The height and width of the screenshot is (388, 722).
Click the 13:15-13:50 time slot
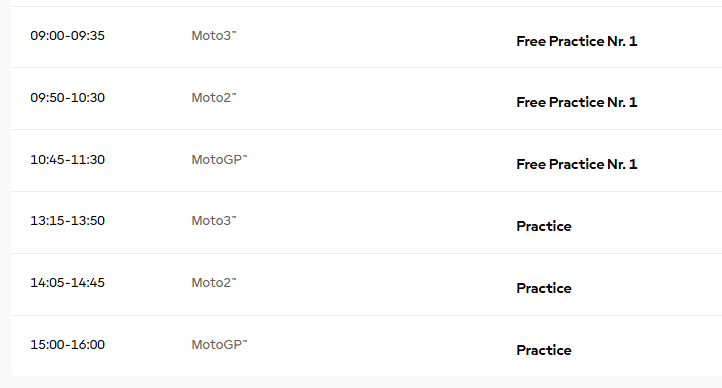pos(67,221)
